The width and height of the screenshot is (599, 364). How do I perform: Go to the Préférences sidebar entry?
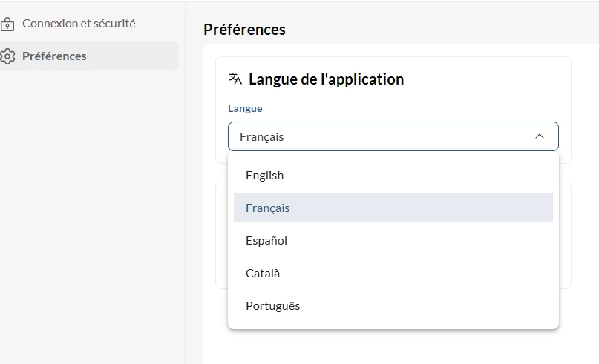[54, 56]
